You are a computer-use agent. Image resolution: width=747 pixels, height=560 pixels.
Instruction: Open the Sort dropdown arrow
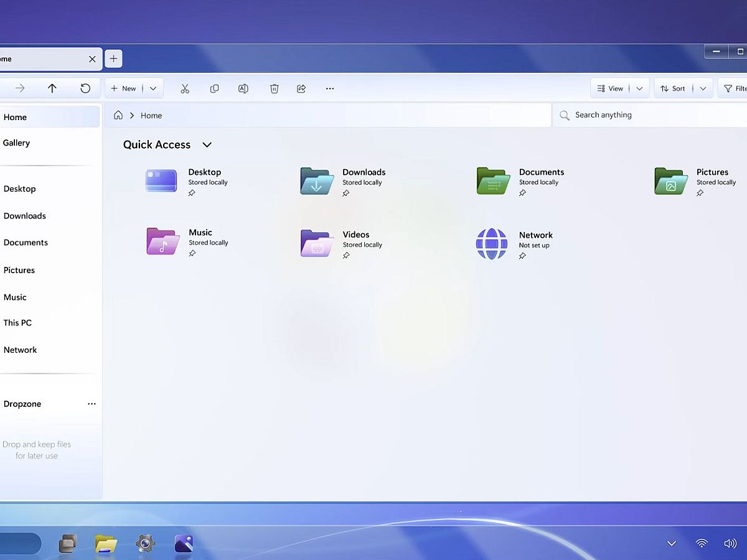(x=703, y=88)
